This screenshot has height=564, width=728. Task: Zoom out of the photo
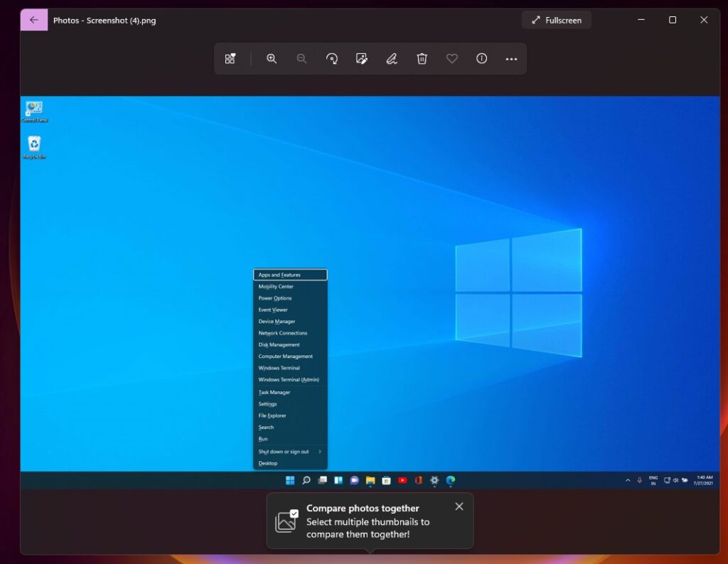pos(301,58)
